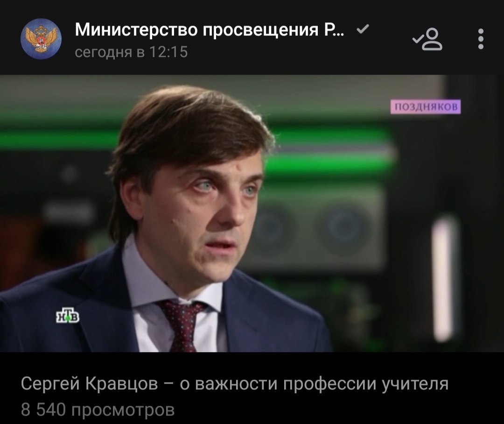Click the name Сергей Кравцов in caption

click(x=89, y=383)
